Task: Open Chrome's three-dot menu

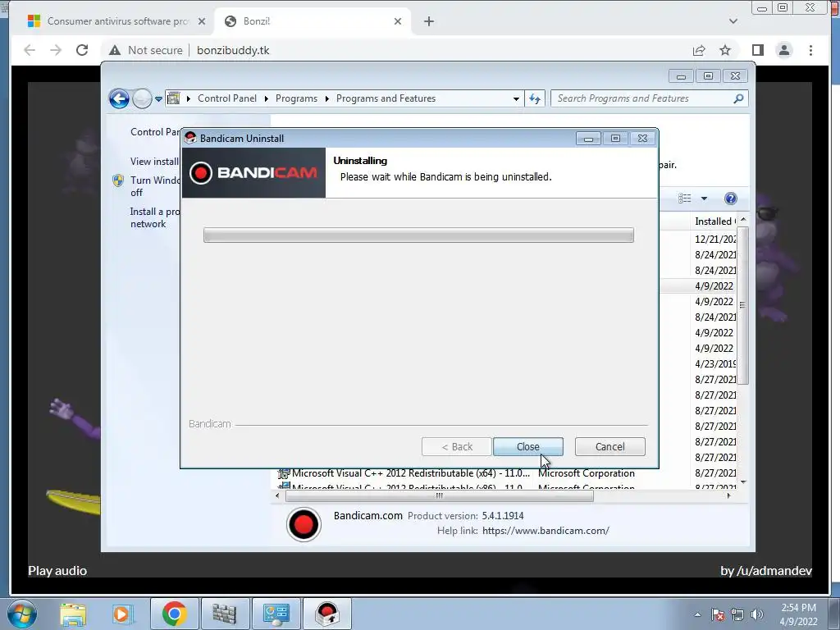Action: coord(810,50)
